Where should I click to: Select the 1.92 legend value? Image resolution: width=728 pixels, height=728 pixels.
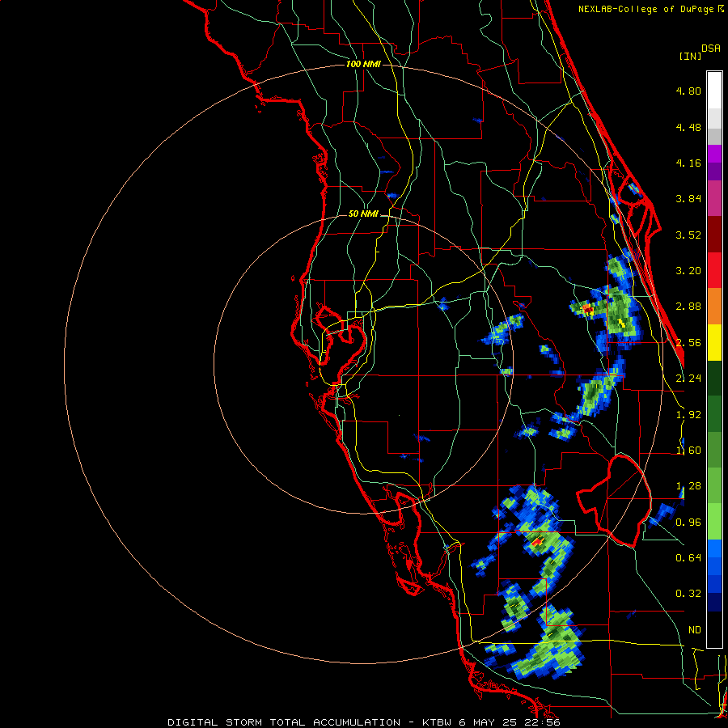point(688,415)
